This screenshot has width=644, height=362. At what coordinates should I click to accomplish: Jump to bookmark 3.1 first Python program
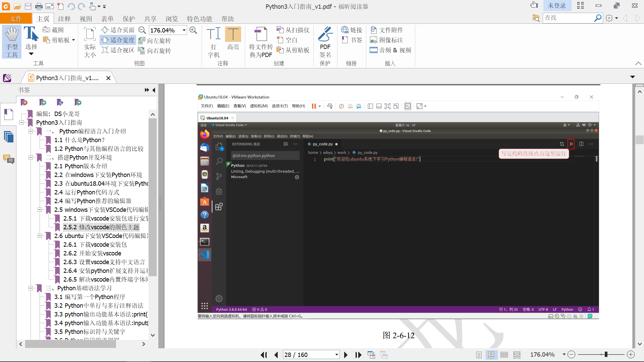(90, 297)
